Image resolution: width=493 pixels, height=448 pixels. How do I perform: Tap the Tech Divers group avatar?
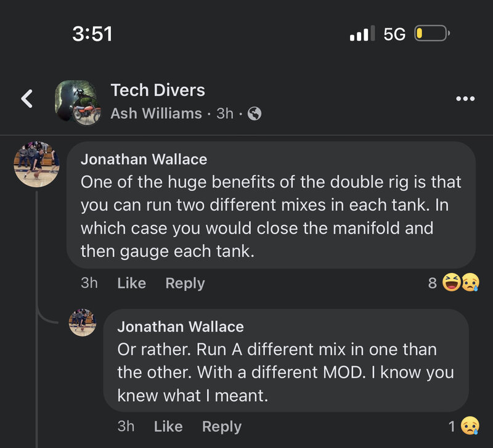tap(77, 100)
